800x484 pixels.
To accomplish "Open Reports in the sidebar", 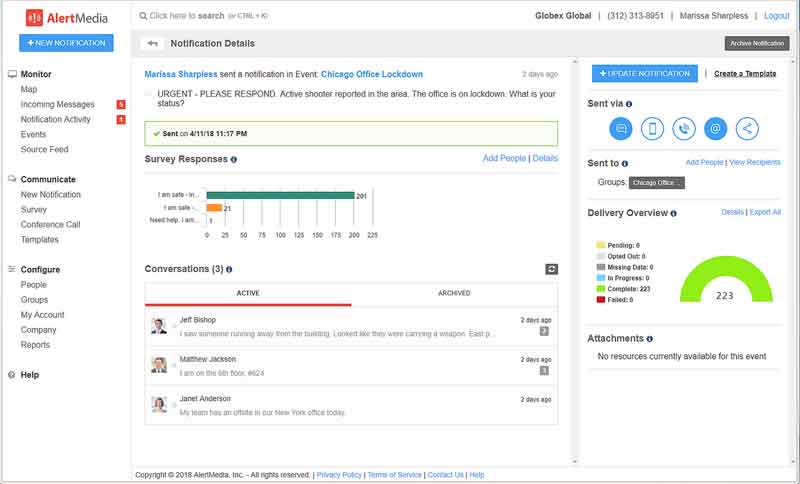I will click(x=35, y=345).
